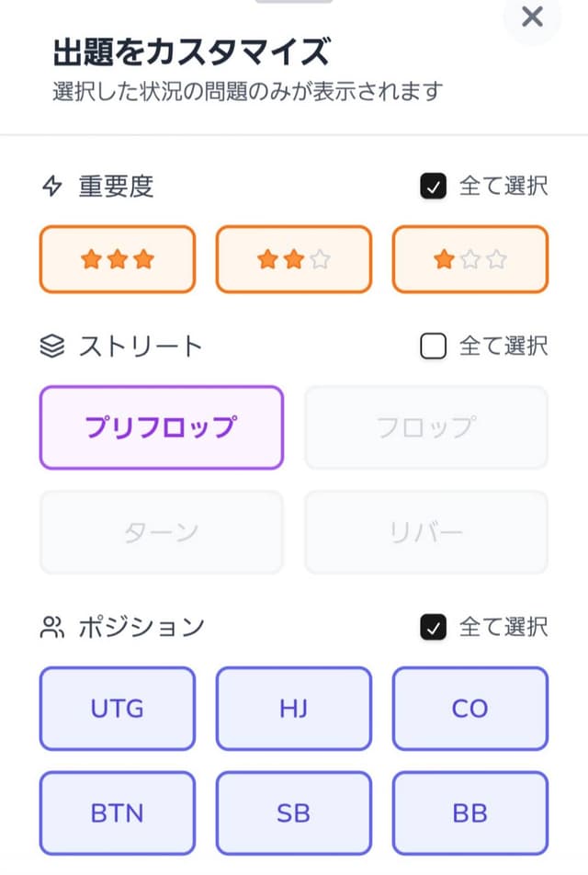The width and height of the screenshot is (588, 875).
Task: Toggle the BTN position
Action: [x=118, y=813]
